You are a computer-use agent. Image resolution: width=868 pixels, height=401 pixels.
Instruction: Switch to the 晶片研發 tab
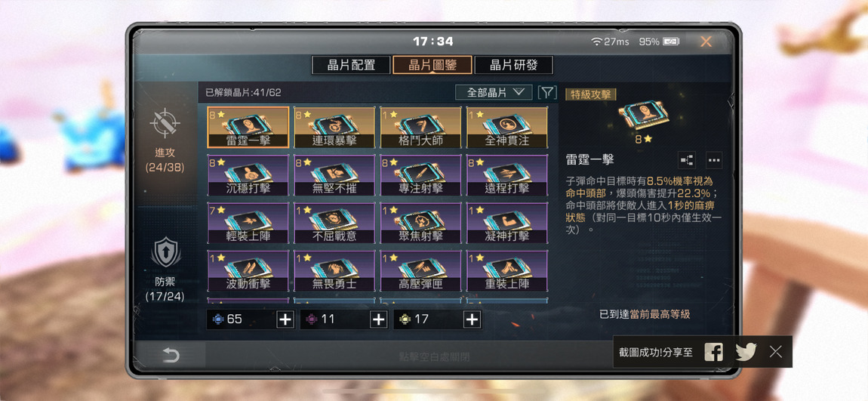(513, 65)
